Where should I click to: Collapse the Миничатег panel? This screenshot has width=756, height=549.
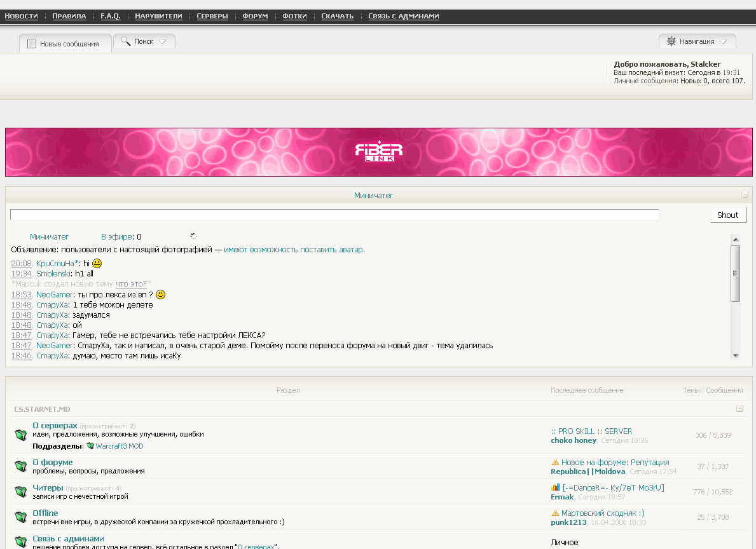click(745, 194)
